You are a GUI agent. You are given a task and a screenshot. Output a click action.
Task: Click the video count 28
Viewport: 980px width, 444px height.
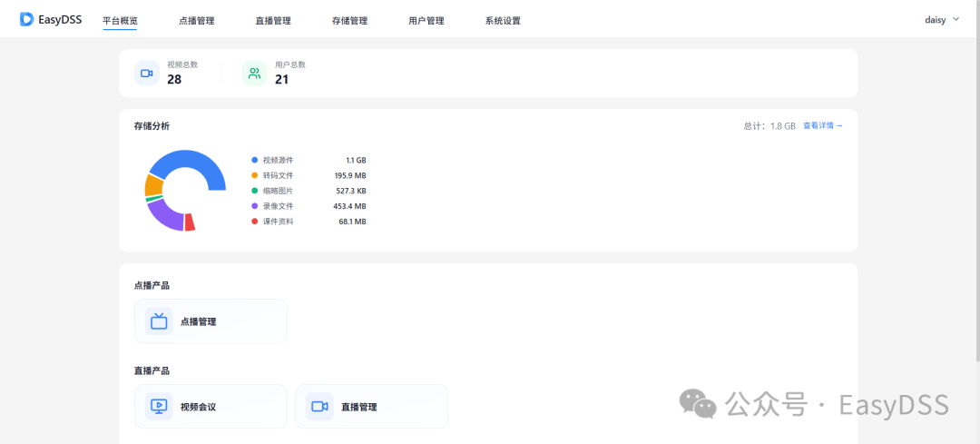pos(174,79)
